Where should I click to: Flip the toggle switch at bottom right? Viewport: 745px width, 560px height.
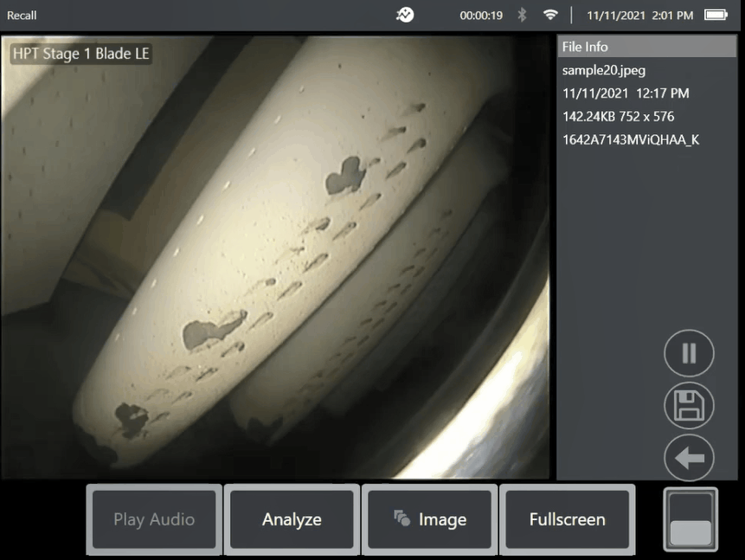690,519
